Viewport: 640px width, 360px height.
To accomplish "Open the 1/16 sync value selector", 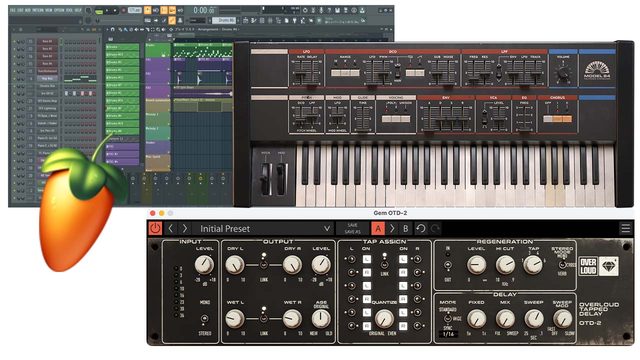I will (x=448, y=334).
